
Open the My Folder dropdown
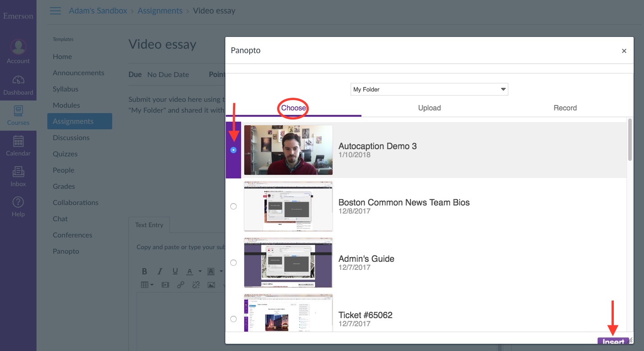point(429,89)
